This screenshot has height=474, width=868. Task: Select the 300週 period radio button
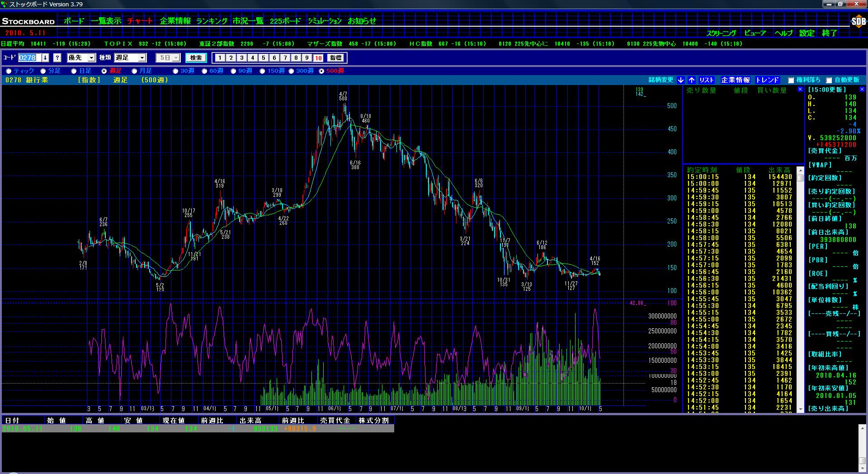[292, 71]
